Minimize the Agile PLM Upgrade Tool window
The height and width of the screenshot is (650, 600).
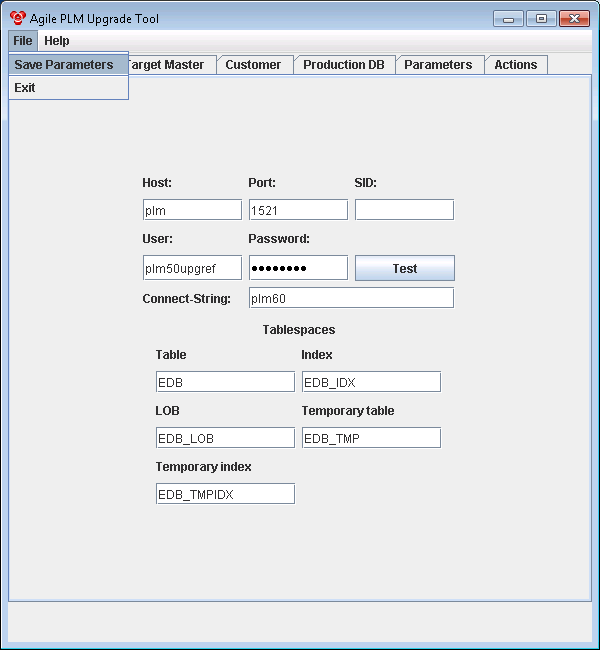point(508,19)
